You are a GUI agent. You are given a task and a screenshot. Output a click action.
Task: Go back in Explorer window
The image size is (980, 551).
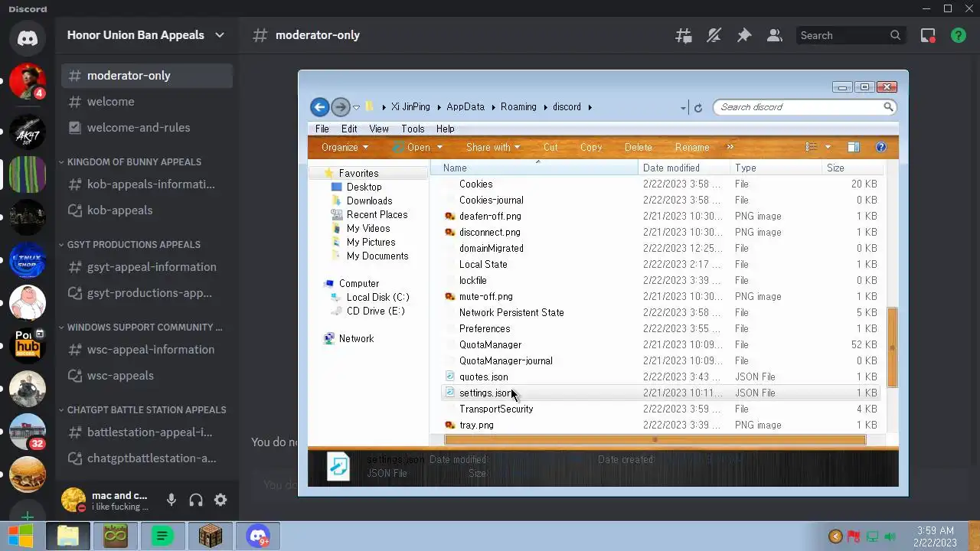tap(320, 107)
